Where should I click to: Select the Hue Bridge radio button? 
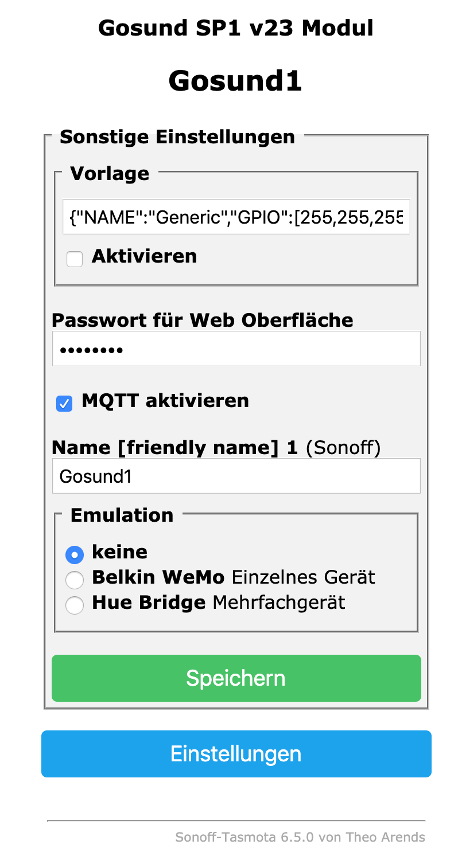coord(75,605)
